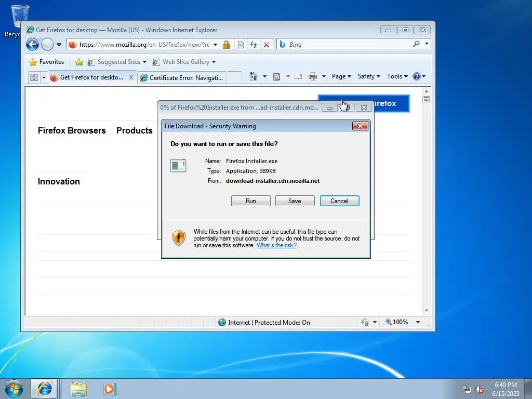Screen dimensions: 532x399
Task: Open the Safety menu
Action: point(369,76)
